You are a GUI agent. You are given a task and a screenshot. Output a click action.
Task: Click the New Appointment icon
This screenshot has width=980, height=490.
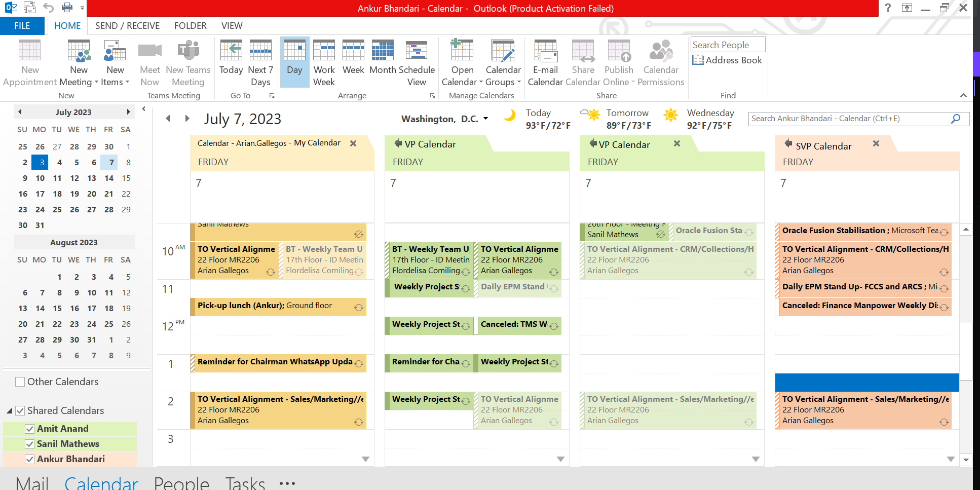click(30, 63)
